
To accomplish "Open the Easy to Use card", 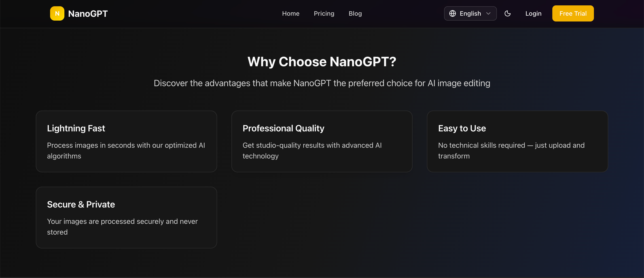I will (x=517, y=141).
